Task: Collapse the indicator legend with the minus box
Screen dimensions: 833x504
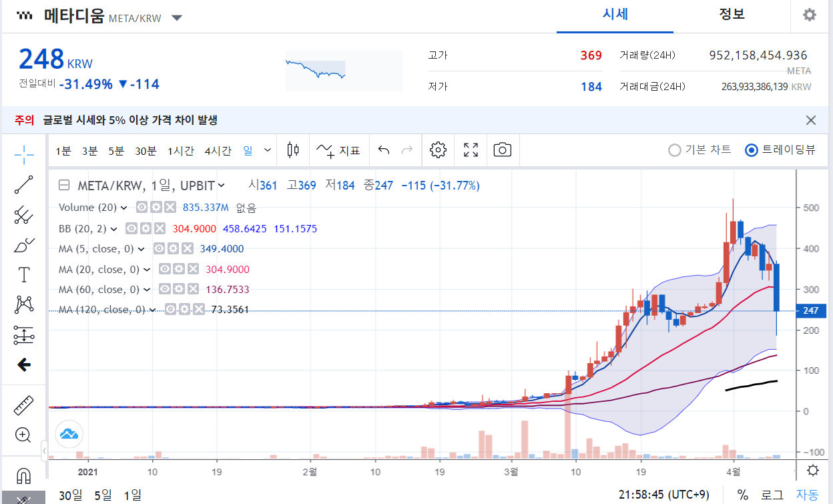Action: (x=64, y=185)
